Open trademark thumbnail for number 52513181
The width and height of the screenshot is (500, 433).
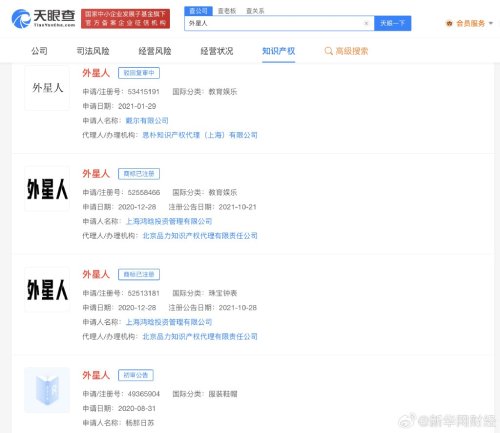47,290
